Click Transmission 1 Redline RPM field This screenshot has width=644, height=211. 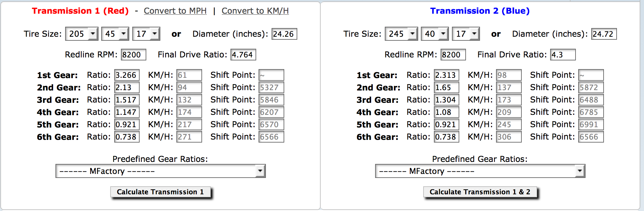pos(134,55)
